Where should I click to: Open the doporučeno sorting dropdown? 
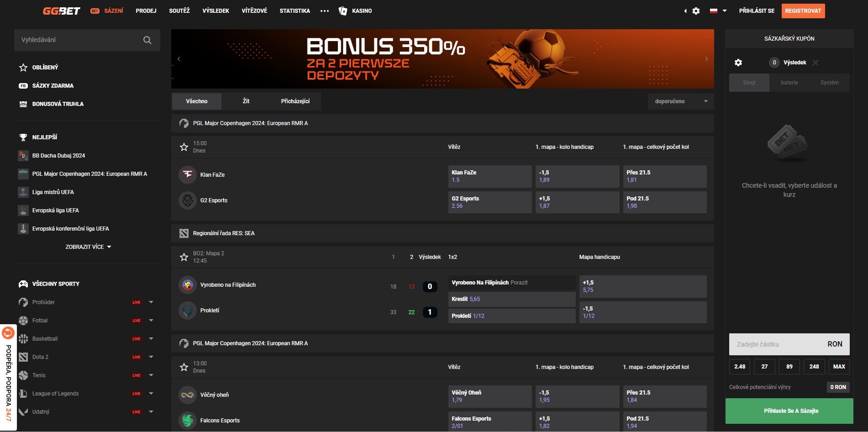click(680, 101)
